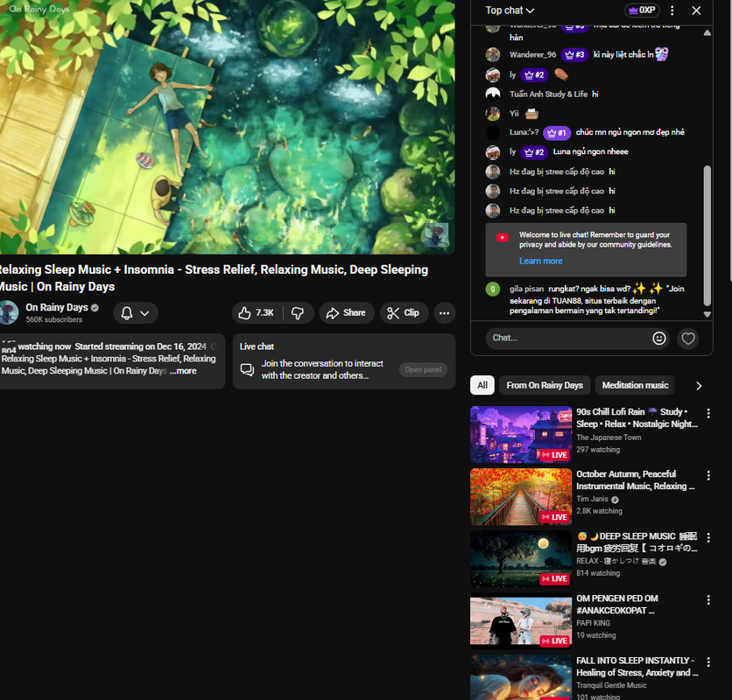Like the video with 7.3K likes
This screenshot has height=700, width=732.
(257, 312)
